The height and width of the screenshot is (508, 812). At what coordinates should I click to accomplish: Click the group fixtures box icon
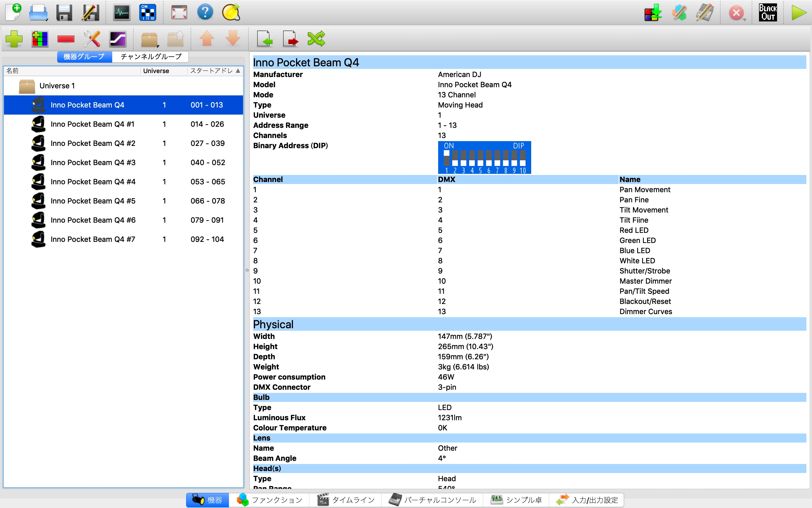pos(149,39)
